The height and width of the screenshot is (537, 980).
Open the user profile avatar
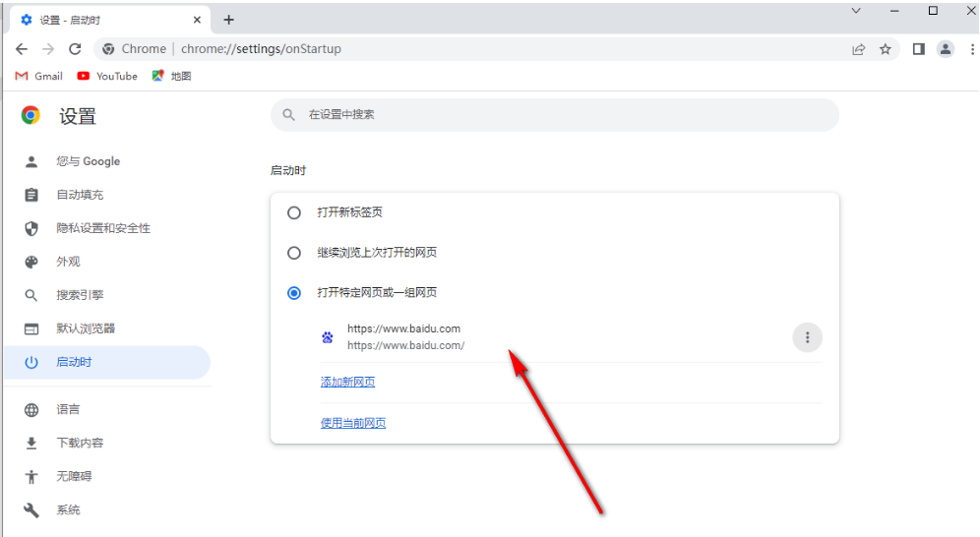click(x=945, y=49)
